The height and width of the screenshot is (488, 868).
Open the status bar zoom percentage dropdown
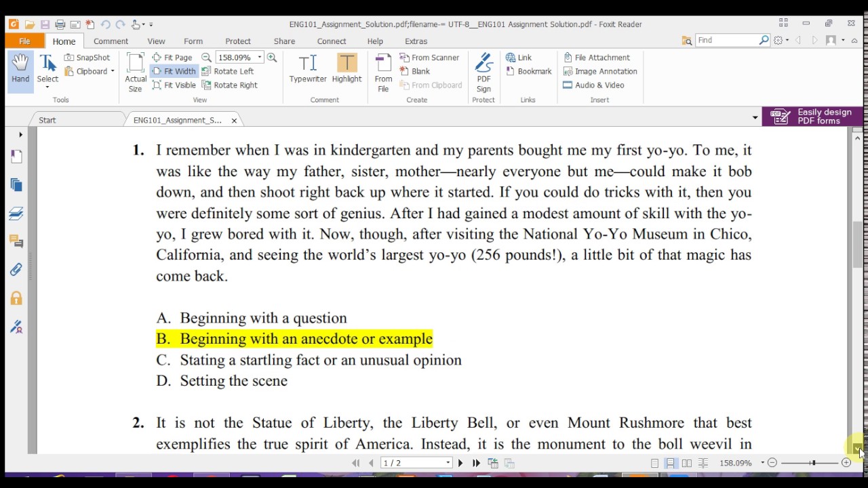pyautogui.click(x=762, y=463)
